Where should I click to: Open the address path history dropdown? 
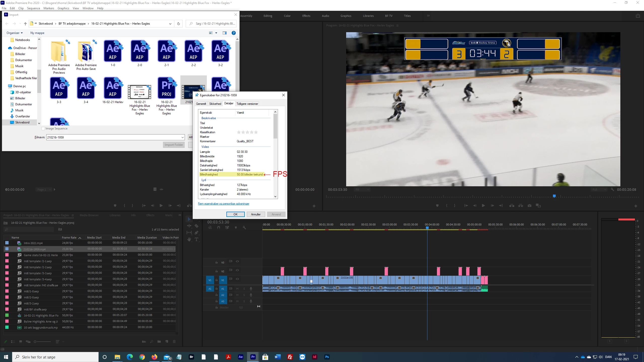170,24
